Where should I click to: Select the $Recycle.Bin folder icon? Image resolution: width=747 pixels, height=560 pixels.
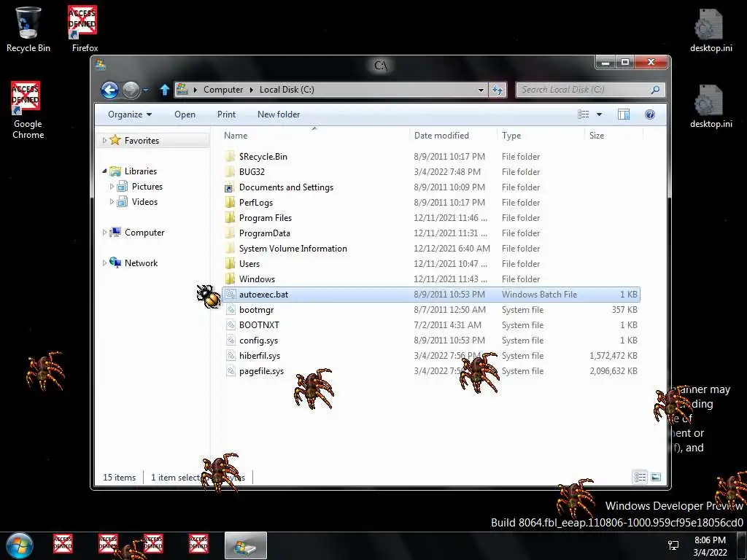[230, 156]
